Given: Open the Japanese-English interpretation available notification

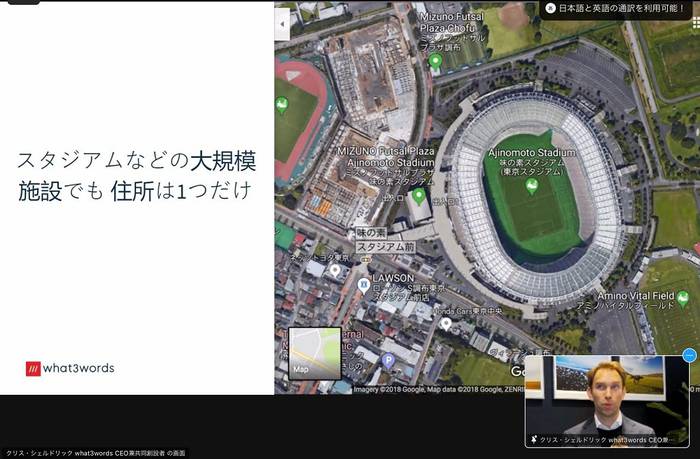Looking at the screenshot, I should [618, 9].
